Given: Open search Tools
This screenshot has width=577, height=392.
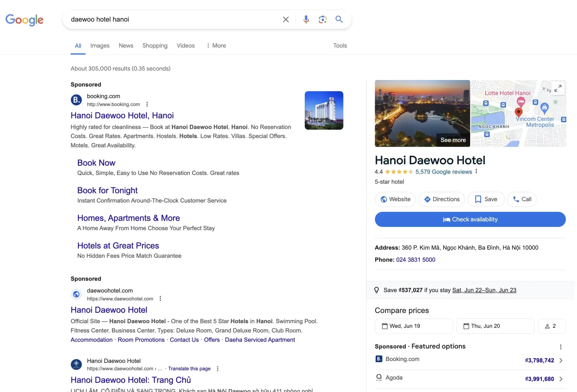Looking at the screenshot, I should [340, 46].
